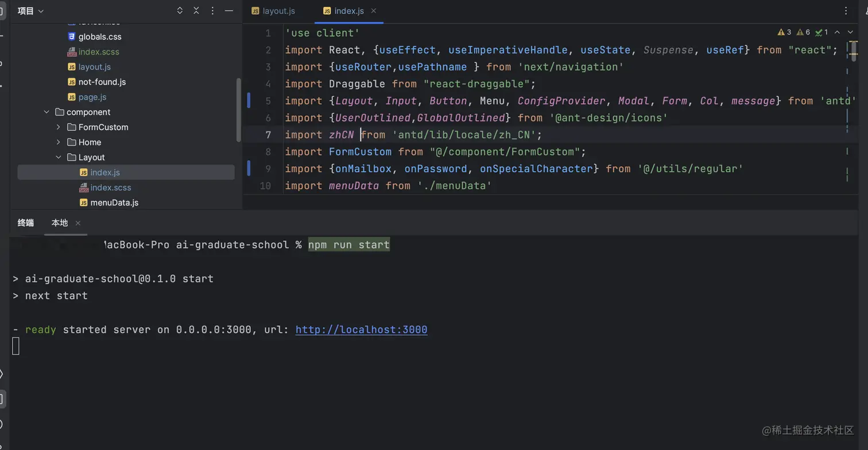Image resolution: width=868 pixels, height=450 pixels.
Task: Open menuData.js in the project tree
Action: [114, 203]
